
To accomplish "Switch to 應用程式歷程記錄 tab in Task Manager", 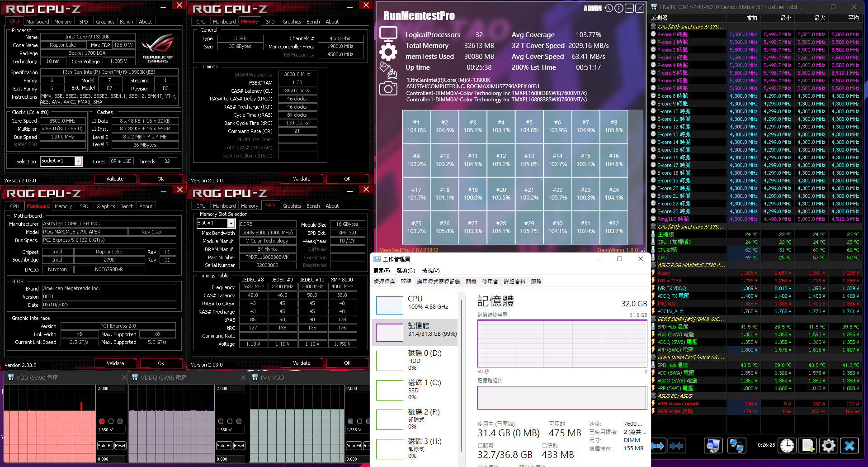I will coord(438,281).
